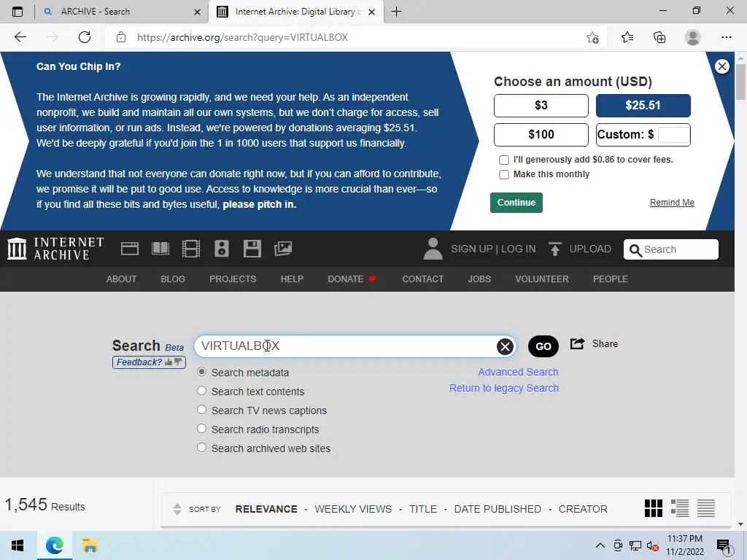The height and width of the screenshot is (560, 747).
Task: Open browser settings and more menu
Action: tap(726, 37)
